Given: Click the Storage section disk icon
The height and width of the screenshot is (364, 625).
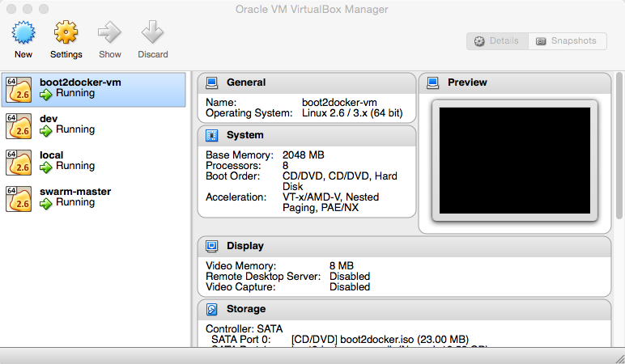Looking at the screenshot, I should 212,309.
